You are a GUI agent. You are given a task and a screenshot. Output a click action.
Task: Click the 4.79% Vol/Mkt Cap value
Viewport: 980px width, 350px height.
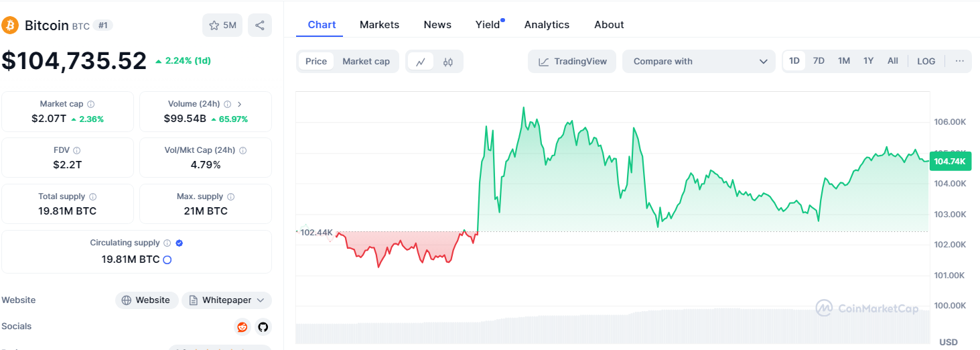tap(206, 165)
